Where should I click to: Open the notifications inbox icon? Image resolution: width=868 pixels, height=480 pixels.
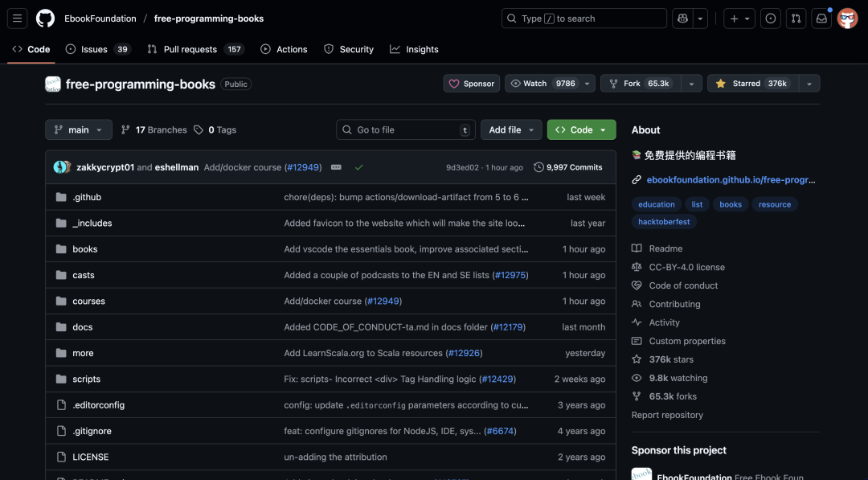click(x=821, y=18)
